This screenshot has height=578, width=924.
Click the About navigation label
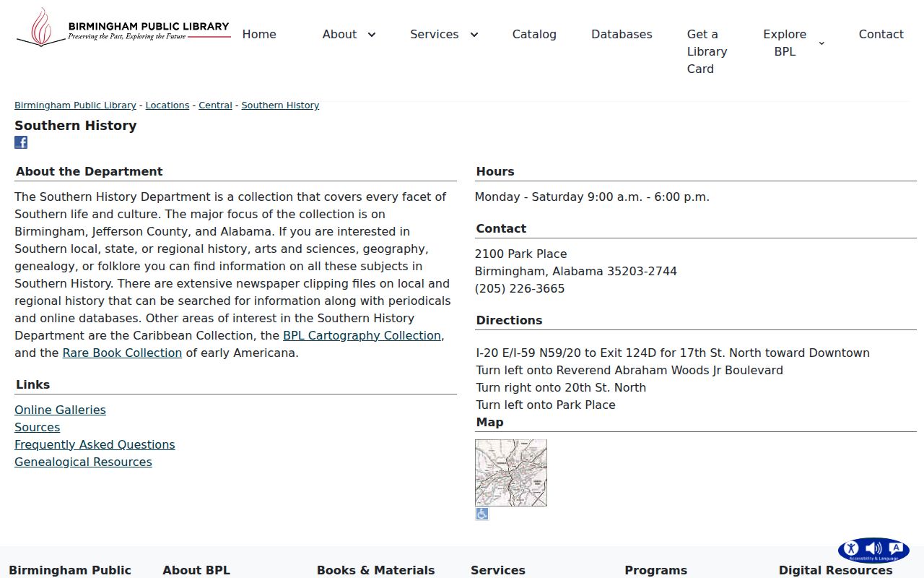click(x=339, y=34)
